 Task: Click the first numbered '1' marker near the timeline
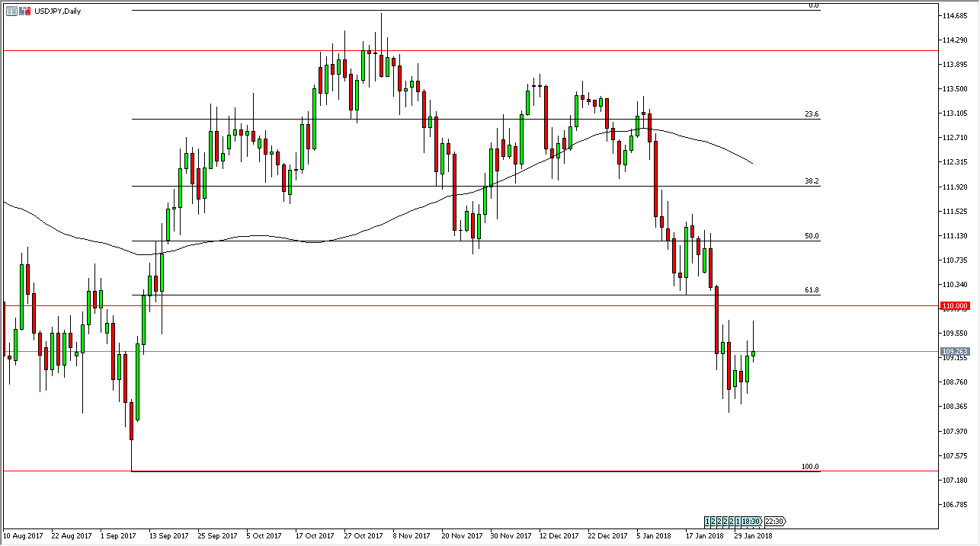(x=707, y=521)
